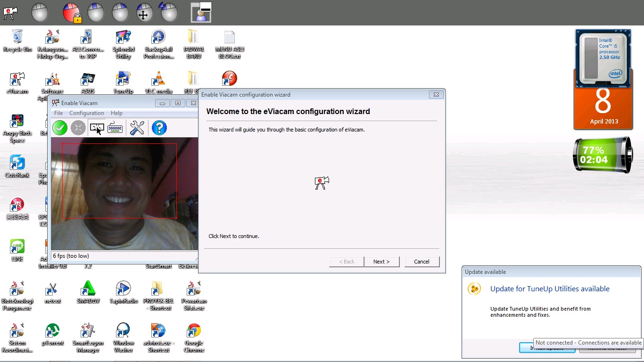Click 'Update for TuneUp Utilities available' heading
The width and height of the screenshot is (644, 362).
(550, 289)
